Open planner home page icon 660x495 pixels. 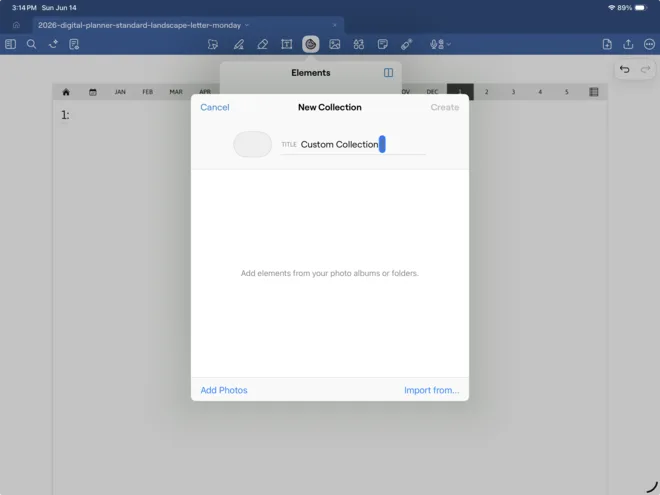point(66,92)
